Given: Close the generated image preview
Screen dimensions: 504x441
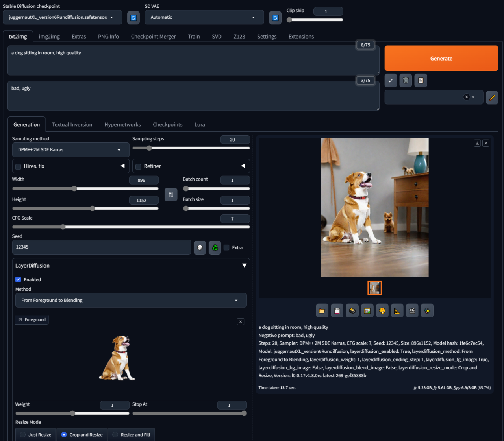Looking at the screenshot, I should tap(486, 143).
